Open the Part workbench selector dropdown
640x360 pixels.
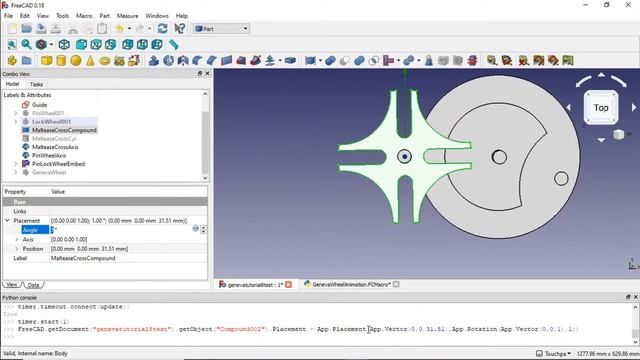point(221,29)
